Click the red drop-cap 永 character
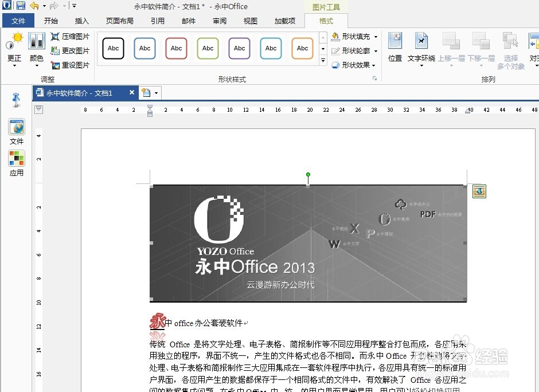 157,322
